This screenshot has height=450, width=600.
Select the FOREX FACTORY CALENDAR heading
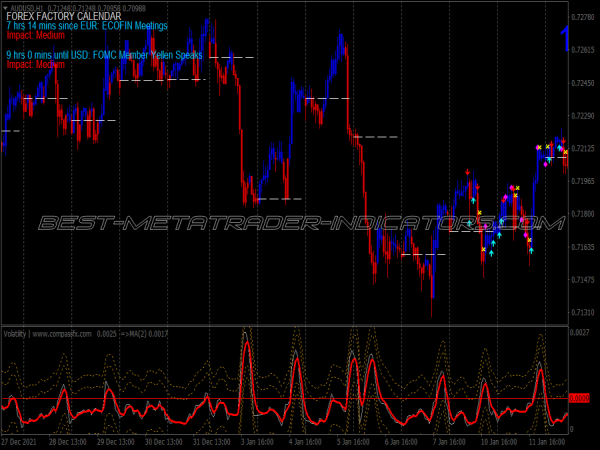[64, 16]
